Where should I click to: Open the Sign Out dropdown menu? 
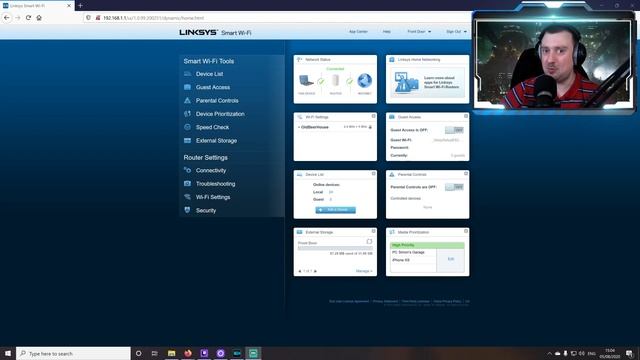coord(456,31)
